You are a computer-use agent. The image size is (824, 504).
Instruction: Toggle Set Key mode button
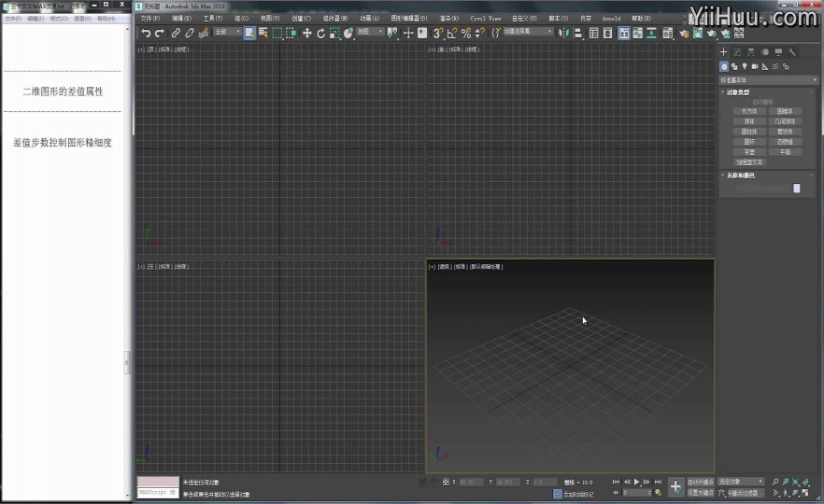[701, 493]
